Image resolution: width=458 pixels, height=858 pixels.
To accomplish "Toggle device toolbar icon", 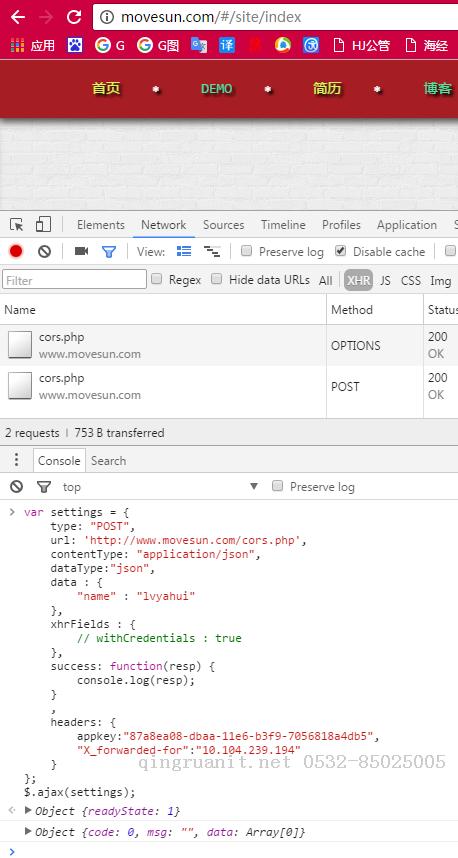I will tap(43, 224).
